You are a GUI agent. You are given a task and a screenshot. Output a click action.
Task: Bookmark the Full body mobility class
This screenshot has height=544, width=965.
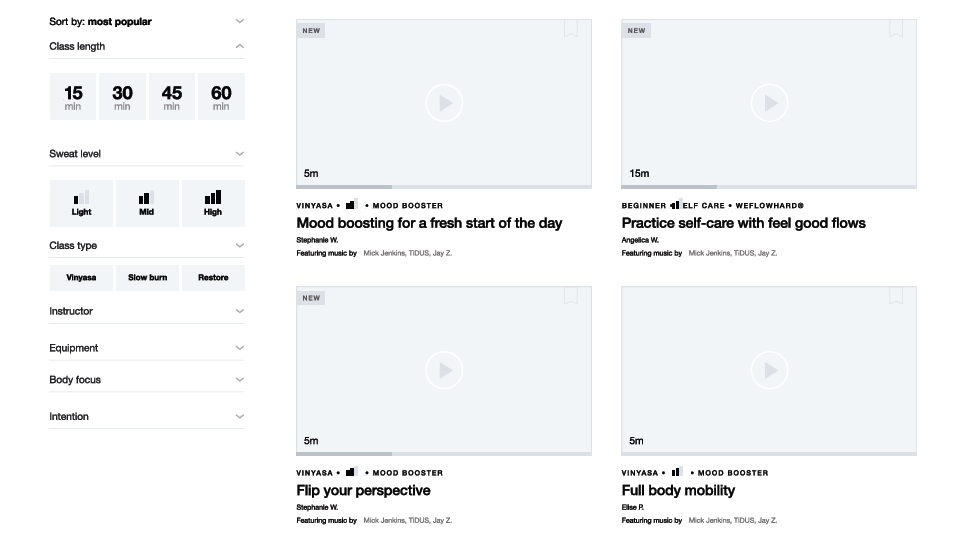click(x=895, y=295)
